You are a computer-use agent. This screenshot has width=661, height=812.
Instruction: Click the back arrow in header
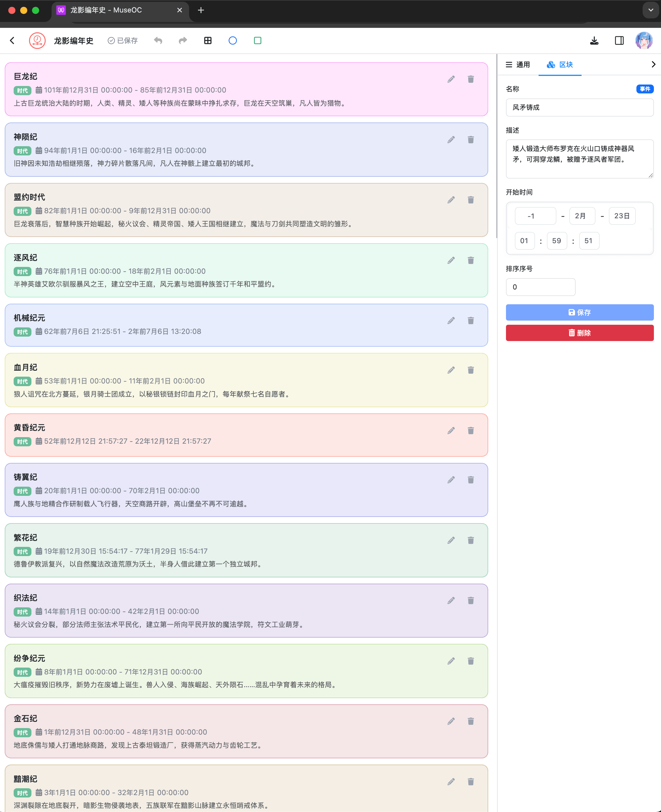12,40
